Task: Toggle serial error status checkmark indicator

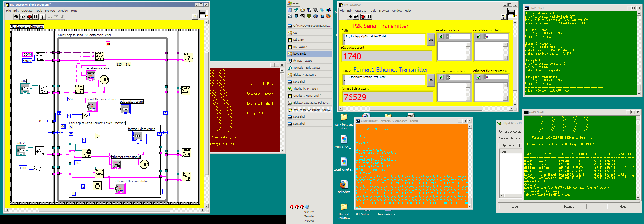Action: [x=441, y=37]
